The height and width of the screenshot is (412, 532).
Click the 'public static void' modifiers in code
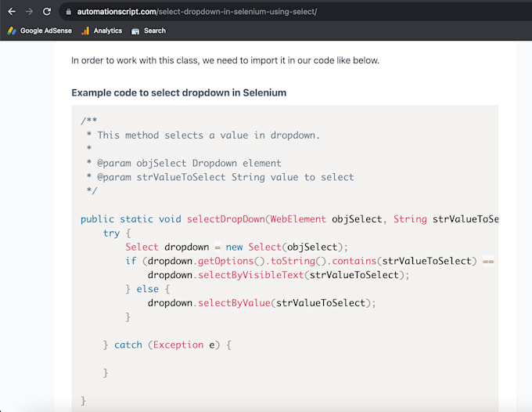[131, 219]
